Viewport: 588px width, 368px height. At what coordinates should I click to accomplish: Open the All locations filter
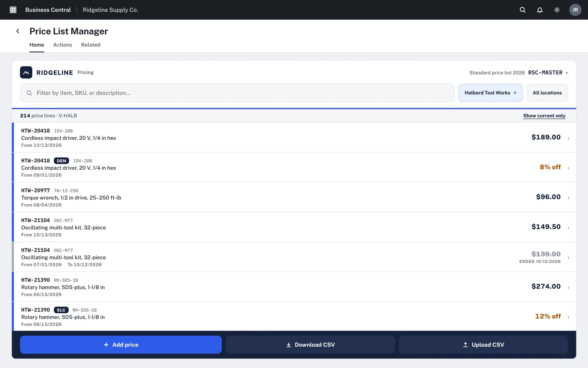click(547, 93)
